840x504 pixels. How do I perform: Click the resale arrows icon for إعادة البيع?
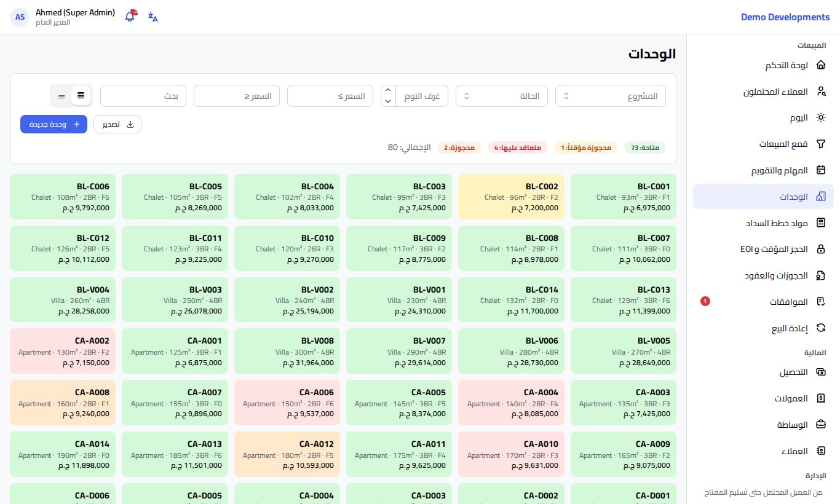[x=820, y=328]
